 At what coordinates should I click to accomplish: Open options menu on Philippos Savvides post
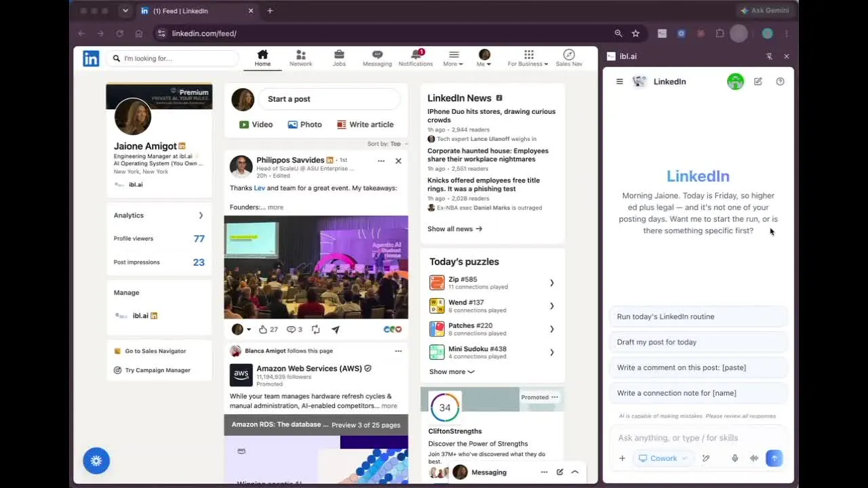(381, 161)
